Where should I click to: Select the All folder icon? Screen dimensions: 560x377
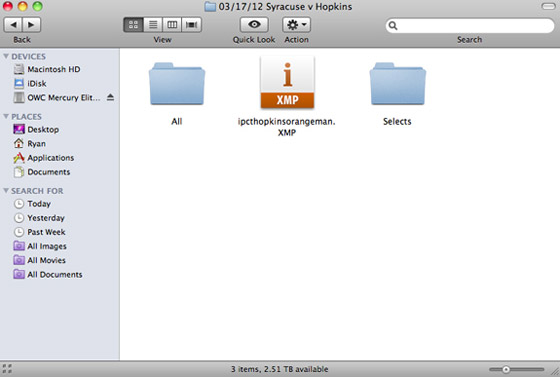[177, 84]
